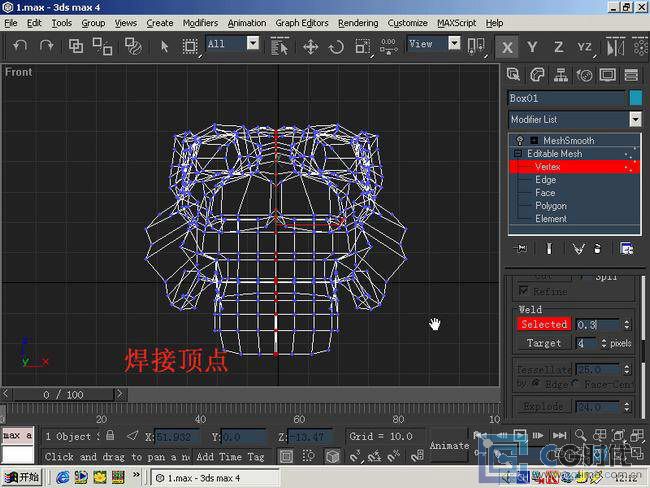This screenshot has width=650, height=488.
Task: Click Remove Modifier from stack icon
Action: click(597, 248)
